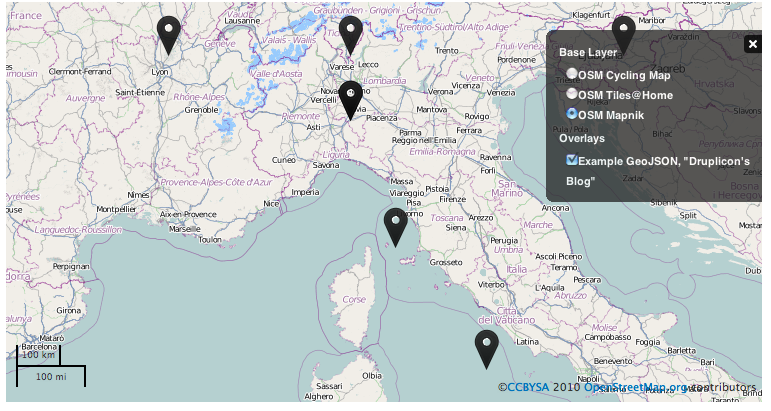Select the OSM Cycling Map base layer

(571, 74)
